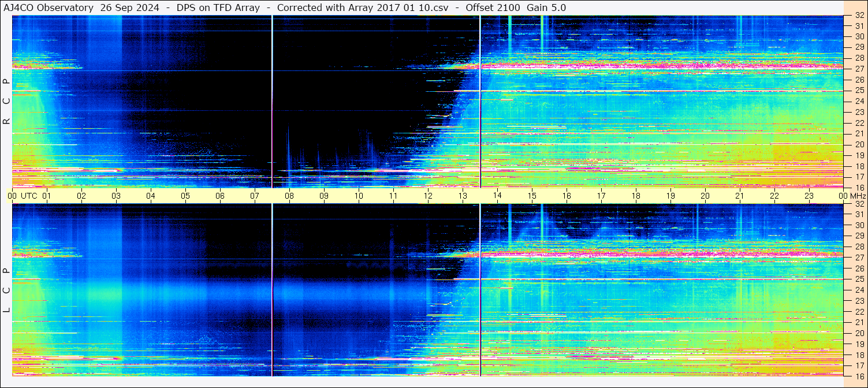Click the 30 MHz label in lower LCP scale

pos(858,225)
